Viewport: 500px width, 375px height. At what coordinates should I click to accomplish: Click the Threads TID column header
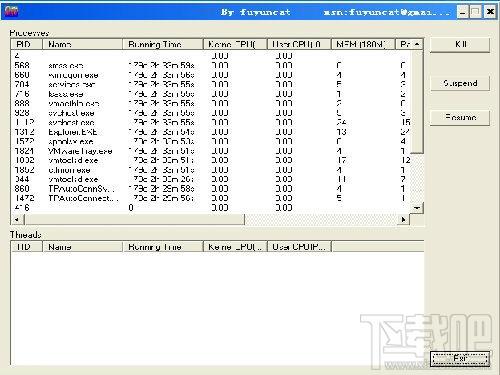27,247
